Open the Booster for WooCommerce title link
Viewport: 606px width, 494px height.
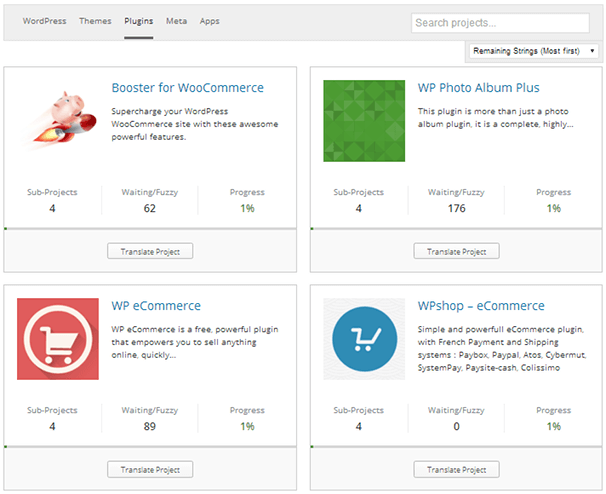pyautogui.click(x=188, y=88)
